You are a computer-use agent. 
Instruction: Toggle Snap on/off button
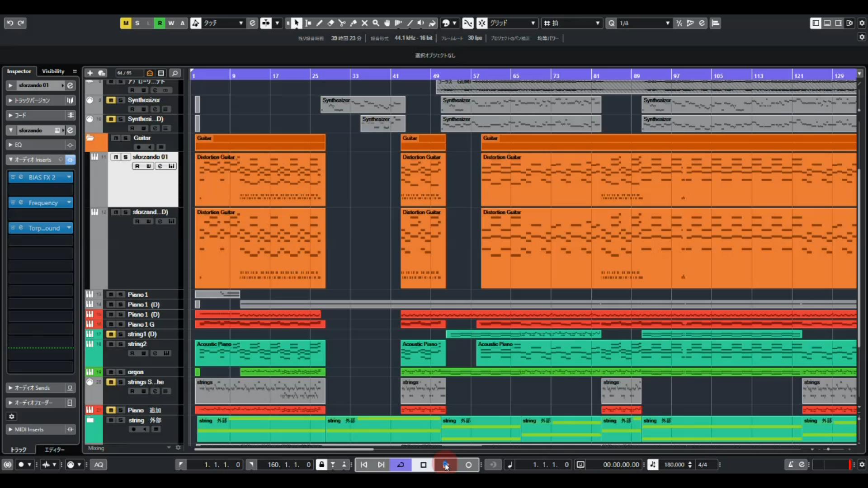click(x=482, y=23)
